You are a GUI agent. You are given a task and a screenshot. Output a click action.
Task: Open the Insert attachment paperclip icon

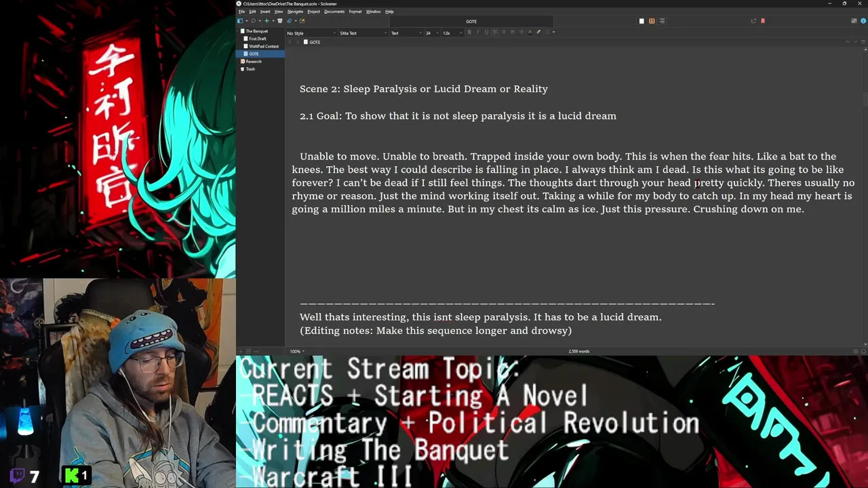coord(289,21)
